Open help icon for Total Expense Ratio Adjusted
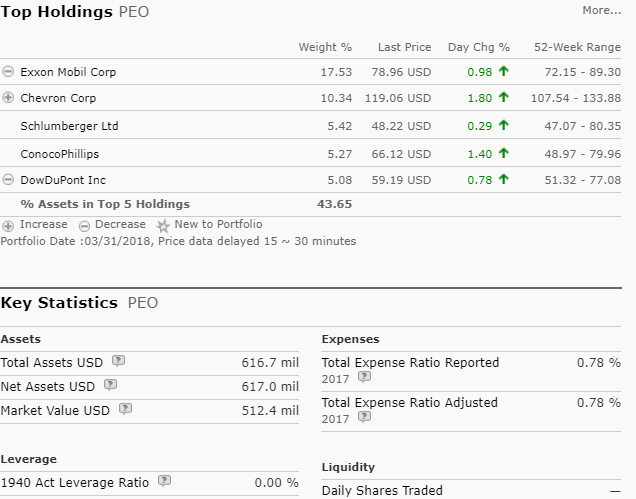 click(x=364, y=417)
